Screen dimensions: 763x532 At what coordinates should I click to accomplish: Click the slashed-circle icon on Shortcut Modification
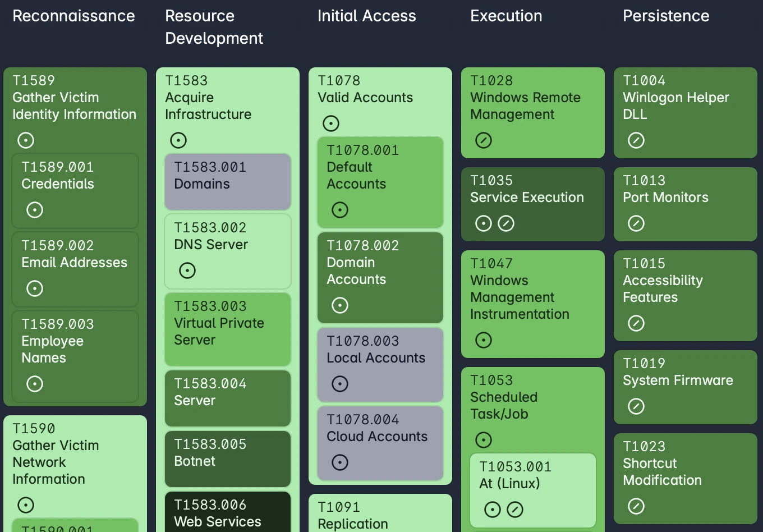[x=636, y=506]
